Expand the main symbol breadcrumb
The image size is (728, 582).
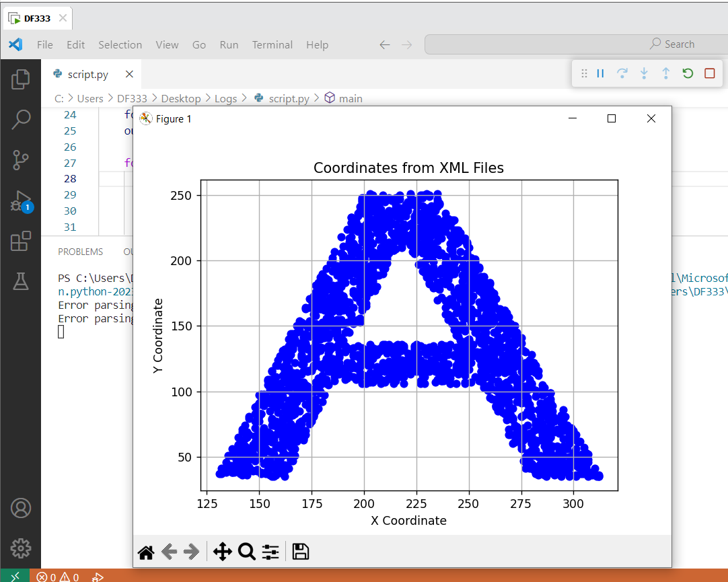[350, 99]
